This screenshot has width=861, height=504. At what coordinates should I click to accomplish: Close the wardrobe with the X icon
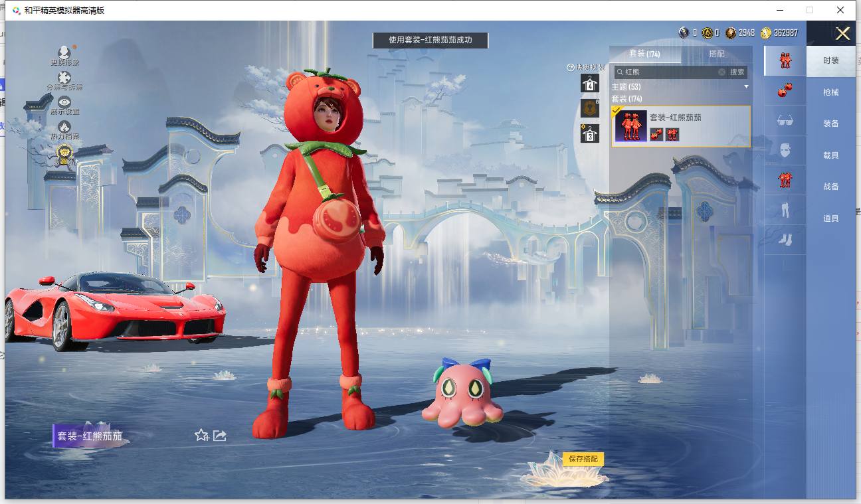[842, 33]
